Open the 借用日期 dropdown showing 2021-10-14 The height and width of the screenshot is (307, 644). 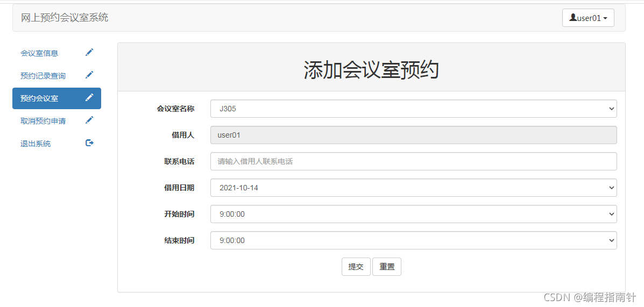point(414,188)
